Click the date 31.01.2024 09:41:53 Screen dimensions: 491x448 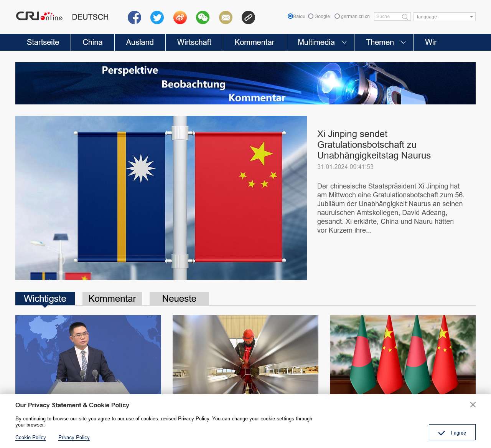pos(345,167)
